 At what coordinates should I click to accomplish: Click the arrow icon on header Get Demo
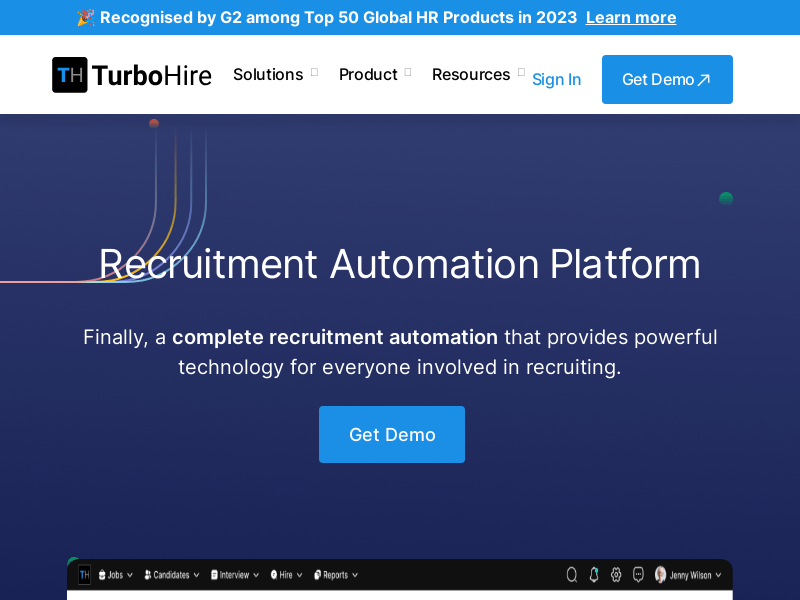(x=704, y=80)
